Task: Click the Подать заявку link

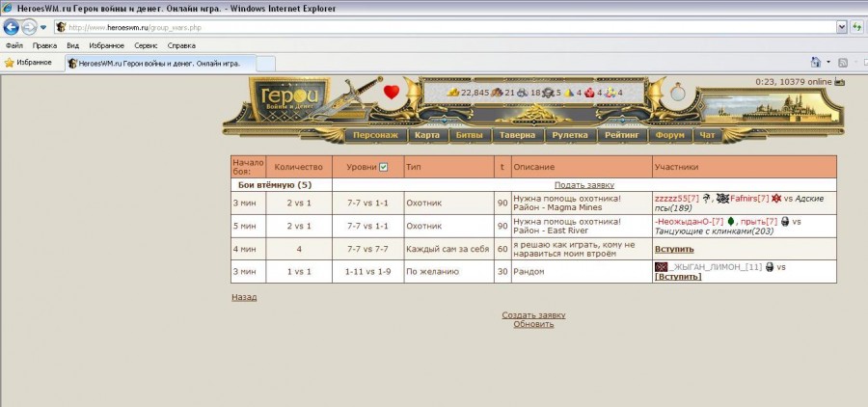Action: [x=584, y=185]
